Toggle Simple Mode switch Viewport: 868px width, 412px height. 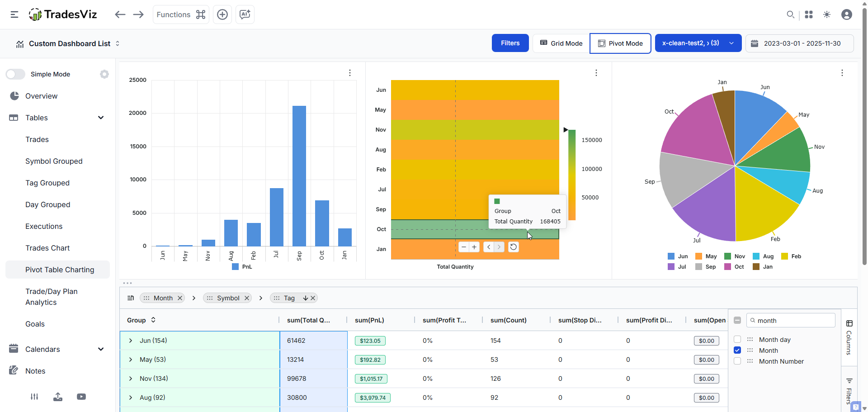pos(15,74)
